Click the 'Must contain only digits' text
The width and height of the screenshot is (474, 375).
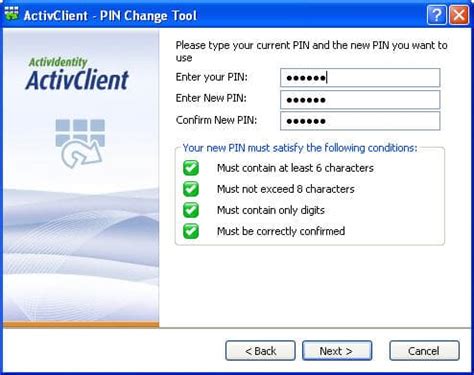(271, 210)
